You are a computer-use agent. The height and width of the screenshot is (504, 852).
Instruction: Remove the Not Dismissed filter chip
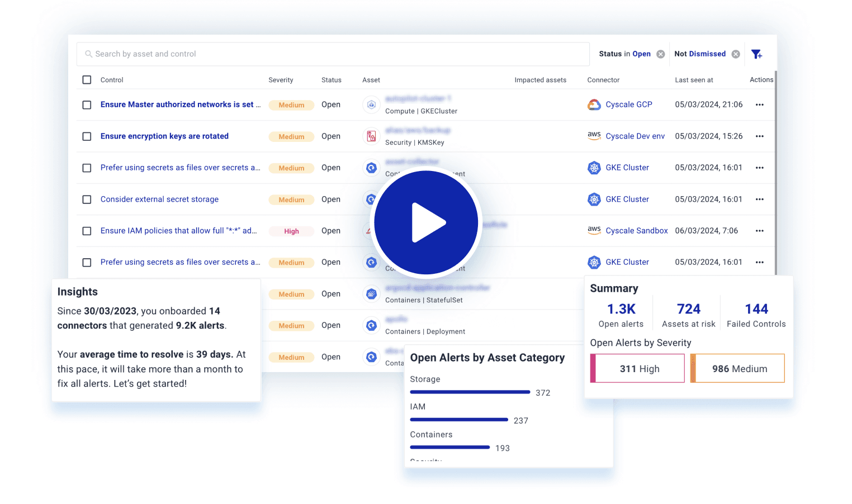pyautogui.click(x=736, y=54)
